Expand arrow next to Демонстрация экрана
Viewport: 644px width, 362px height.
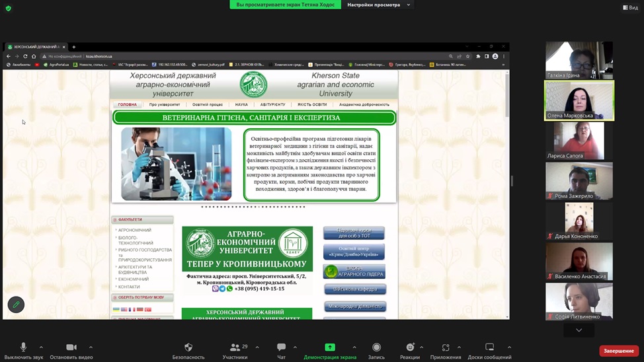354,347
